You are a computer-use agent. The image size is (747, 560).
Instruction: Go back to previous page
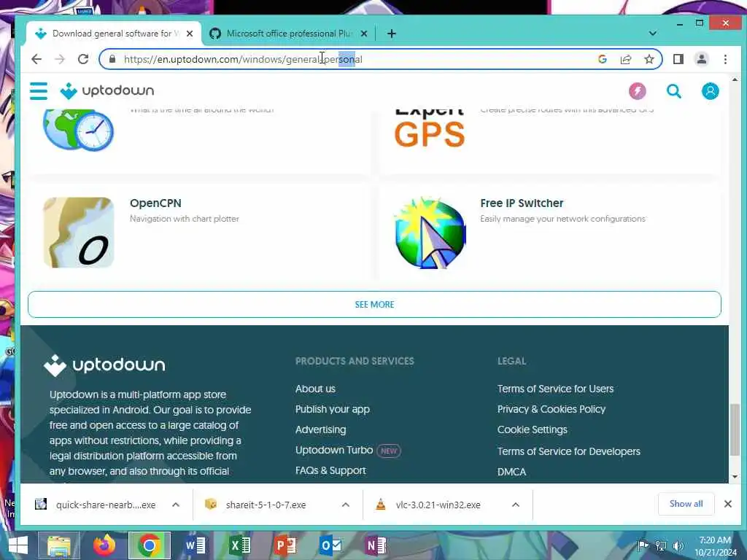click(x=36, y=59)
